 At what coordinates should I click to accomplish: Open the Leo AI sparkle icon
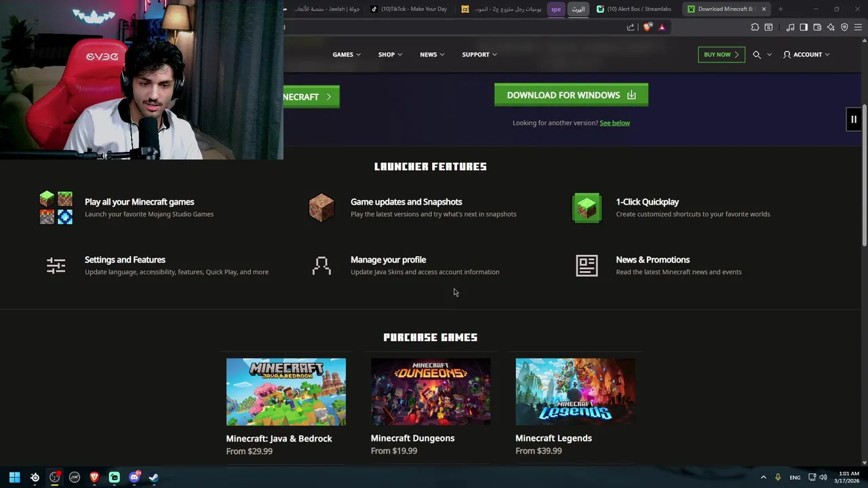pos(831,27)
